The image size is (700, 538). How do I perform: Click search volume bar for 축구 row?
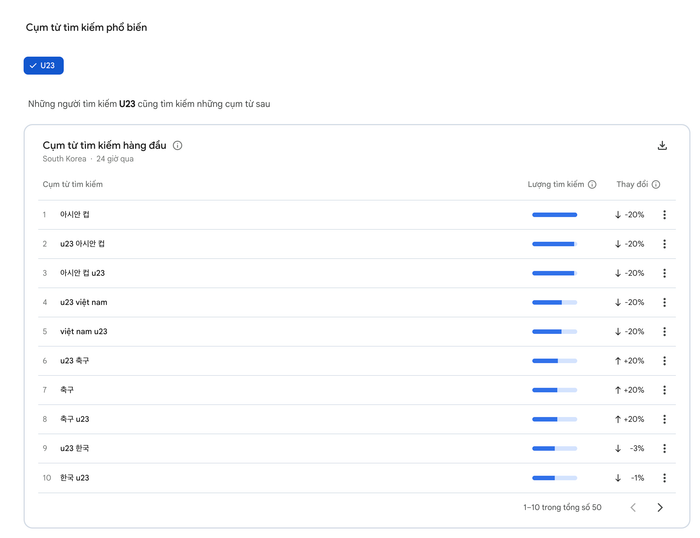tap(554, 390)
